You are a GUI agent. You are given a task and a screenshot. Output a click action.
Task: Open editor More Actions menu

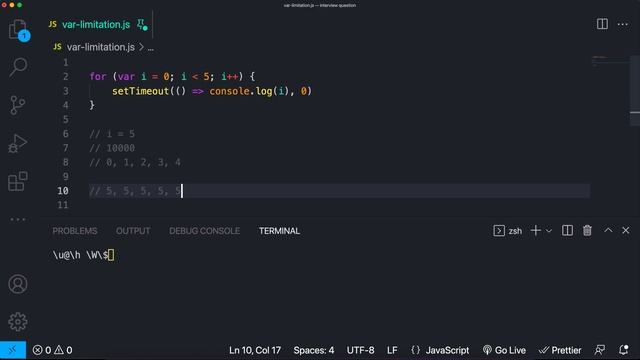622,24
